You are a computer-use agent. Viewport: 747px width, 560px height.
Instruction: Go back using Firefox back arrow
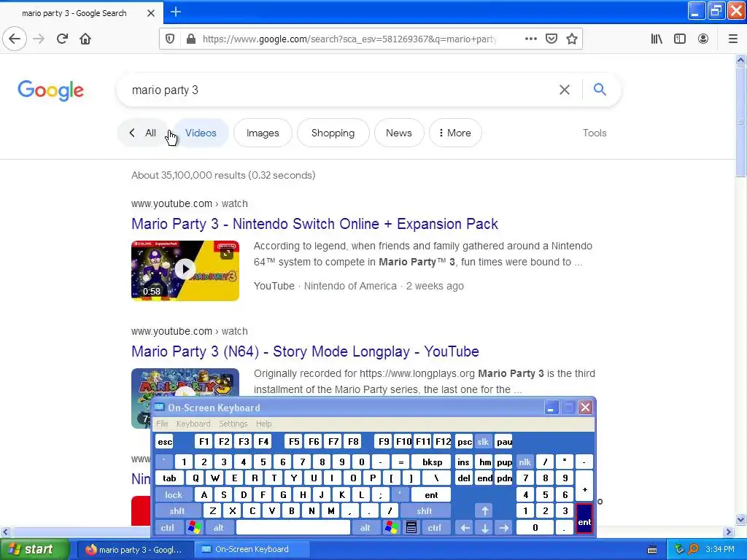tap(15, 39)
